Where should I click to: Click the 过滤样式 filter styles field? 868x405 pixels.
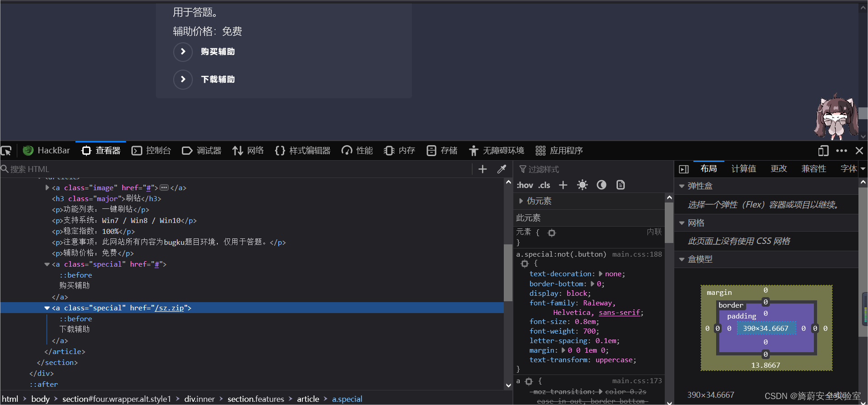593,169
